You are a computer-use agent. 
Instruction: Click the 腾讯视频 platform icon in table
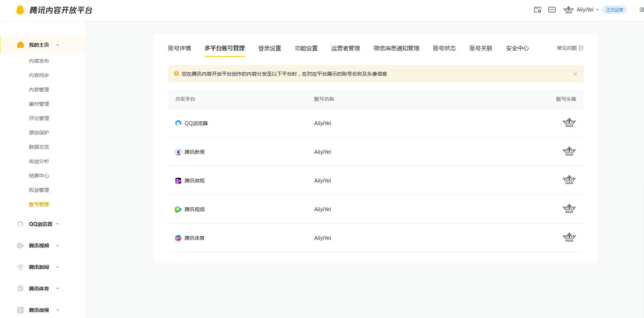[x=178, y=209]
